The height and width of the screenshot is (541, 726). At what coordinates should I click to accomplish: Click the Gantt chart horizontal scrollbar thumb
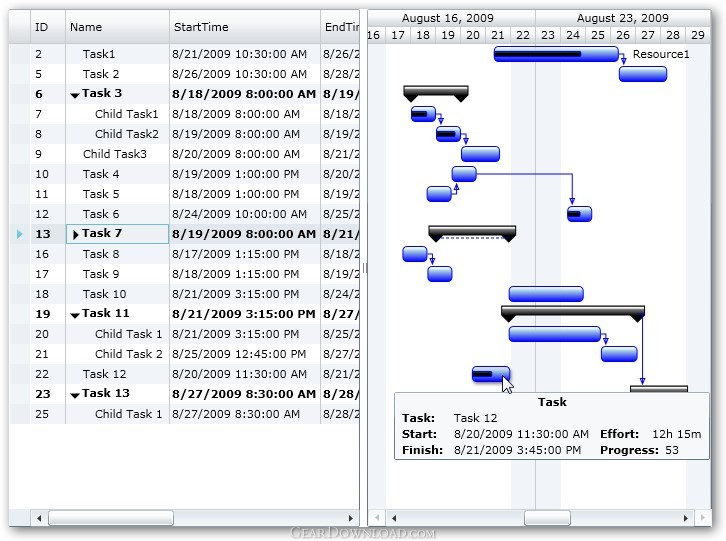(547, 518)
